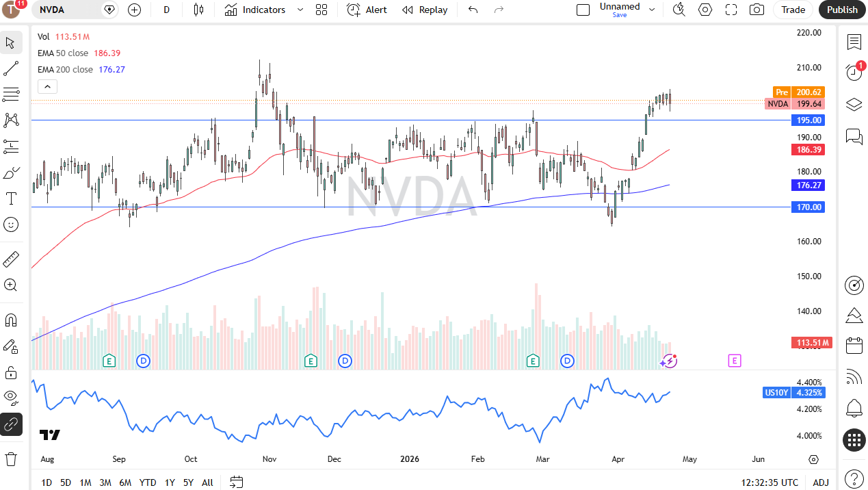Open the Trade panel
868x490 pixels.
pyautogui.click(x=793, y=10)
